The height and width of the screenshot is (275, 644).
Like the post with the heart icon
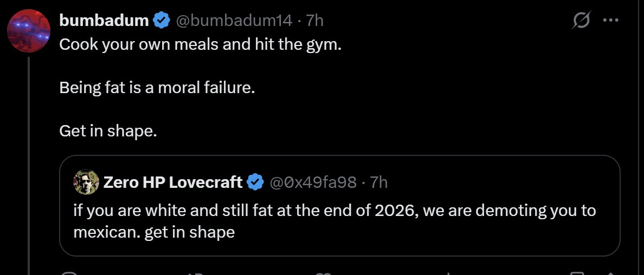[x=324, y=273]
